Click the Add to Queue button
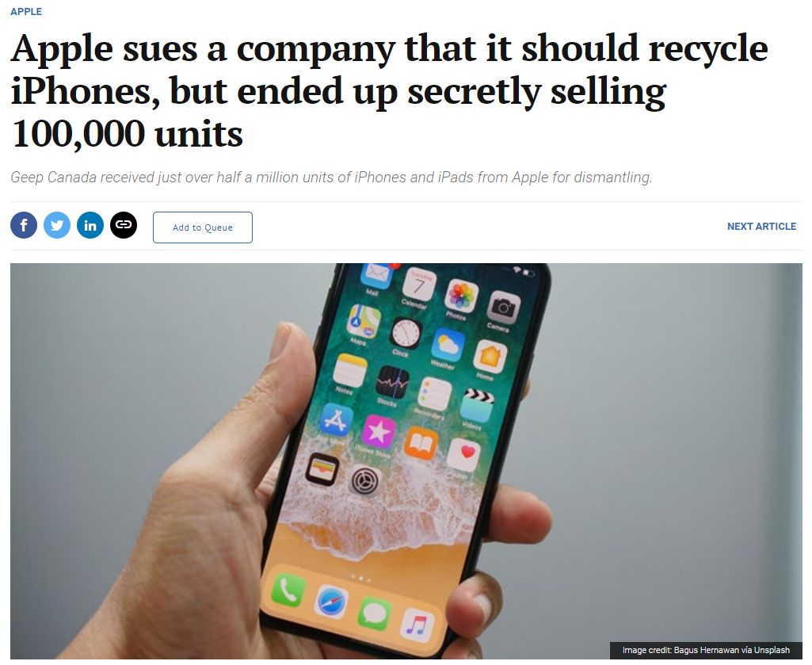812x665 pixels. pos(203,227)
